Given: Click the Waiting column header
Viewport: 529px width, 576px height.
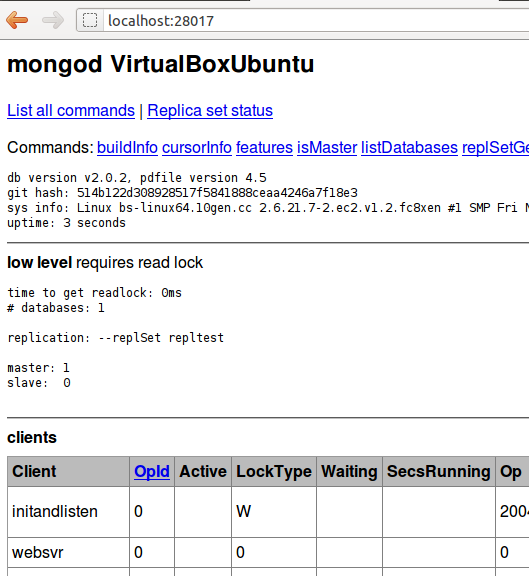Looking at the screenshot, I should tap(349, 472).
